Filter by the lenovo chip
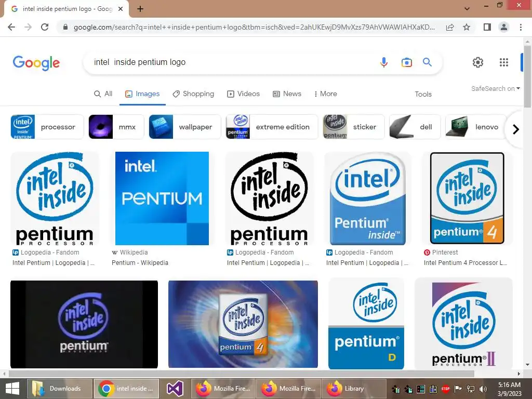The width and height of the screenshot is (532, 399). 476,127
